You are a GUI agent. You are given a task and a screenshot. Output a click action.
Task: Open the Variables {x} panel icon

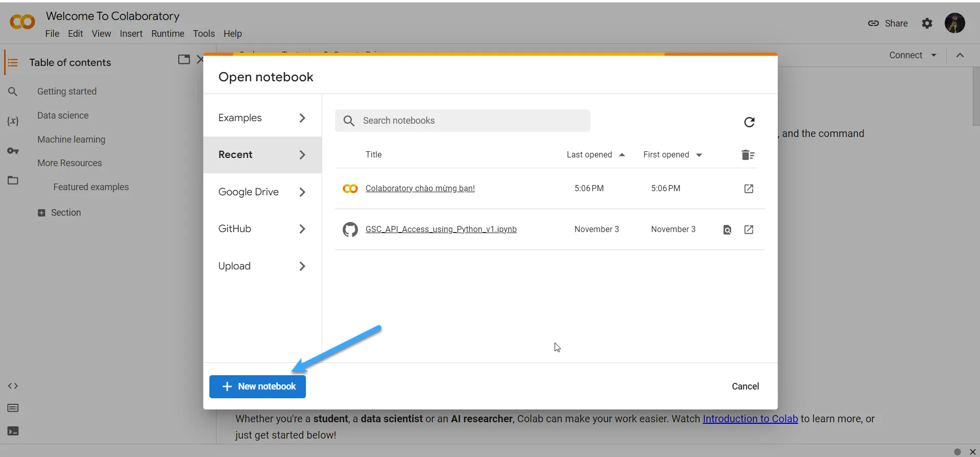coord(13,121)
